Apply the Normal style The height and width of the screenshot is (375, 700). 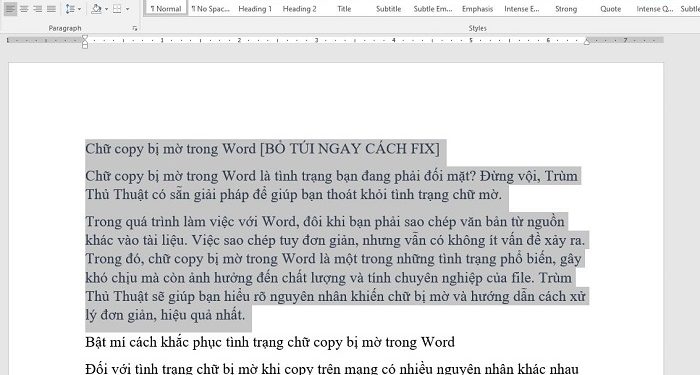166,8
